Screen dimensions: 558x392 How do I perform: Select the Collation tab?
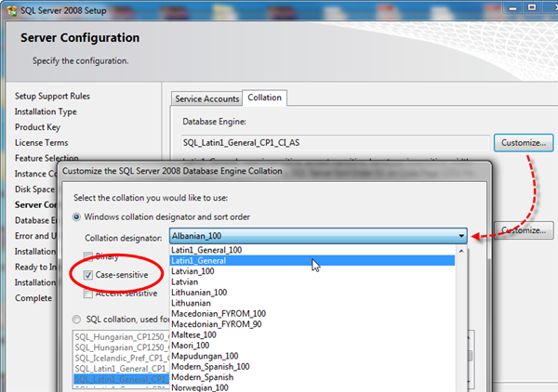tap(264, 98)
